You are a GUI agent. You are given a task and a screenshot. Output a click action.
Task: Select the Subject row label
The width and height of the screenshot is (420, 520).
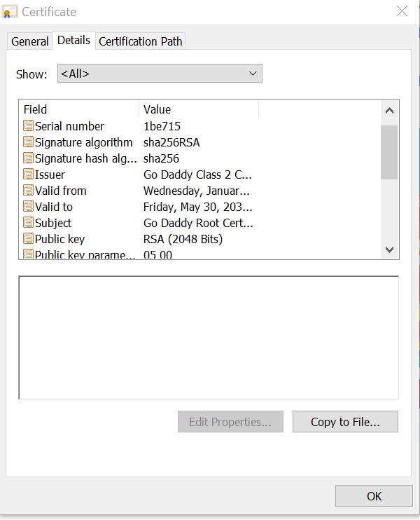(53, 223)
